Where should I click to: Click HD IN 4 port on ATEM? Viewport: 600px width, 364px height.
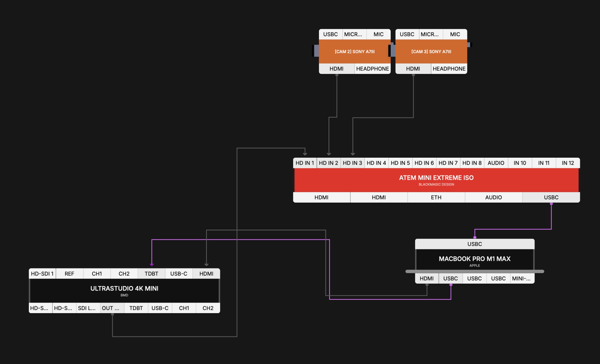pyautogui.click(x=376, y=163)
